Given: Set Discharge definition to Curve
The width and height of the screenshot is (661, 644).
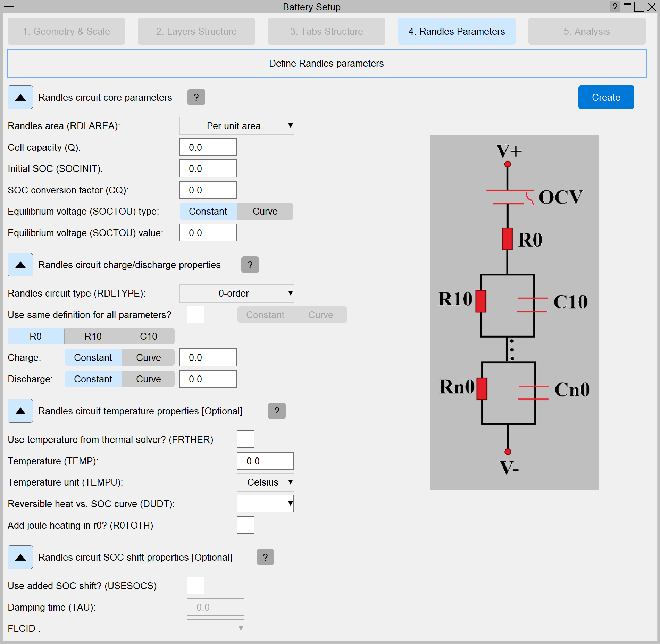Looking at the screenshot, I should point(148,379).
